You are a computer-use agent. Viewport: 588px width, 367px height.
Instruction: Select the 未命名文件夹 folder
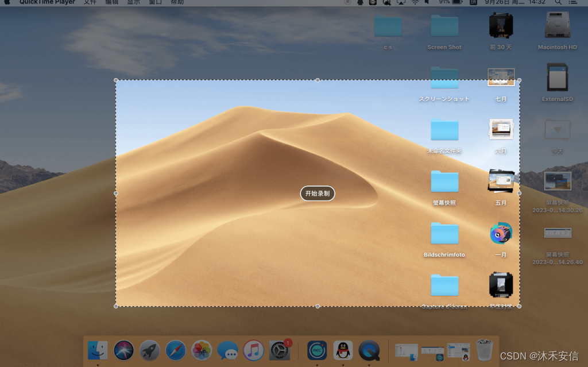444,129
